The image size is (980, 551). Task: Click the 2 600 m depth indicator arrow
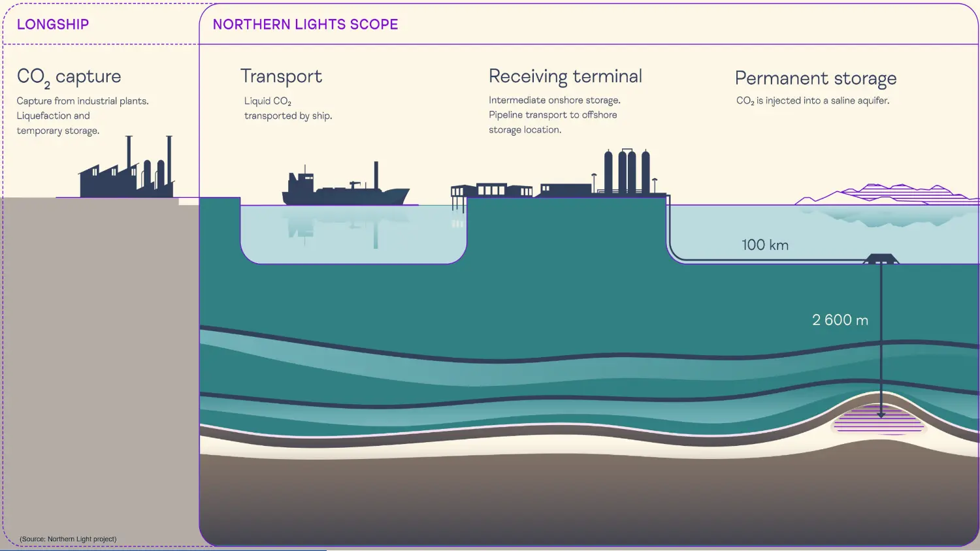tap(882, 339)
